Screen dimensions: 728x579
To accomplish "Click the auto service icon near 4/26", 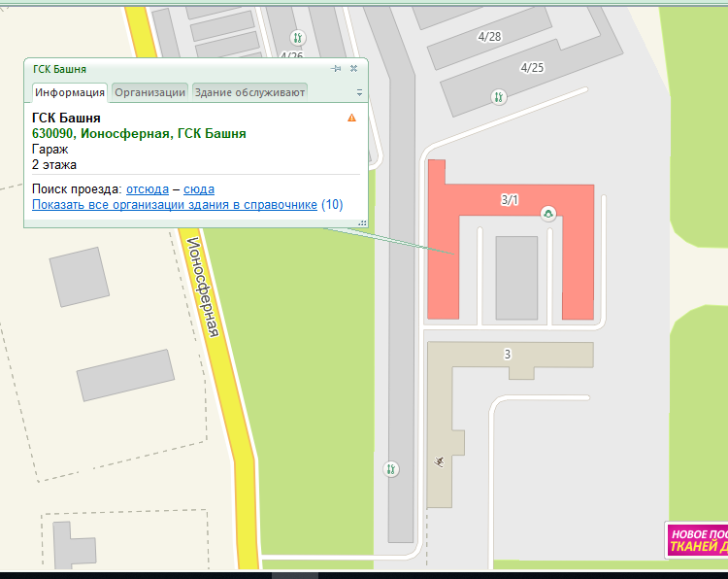I will (298, 38).
